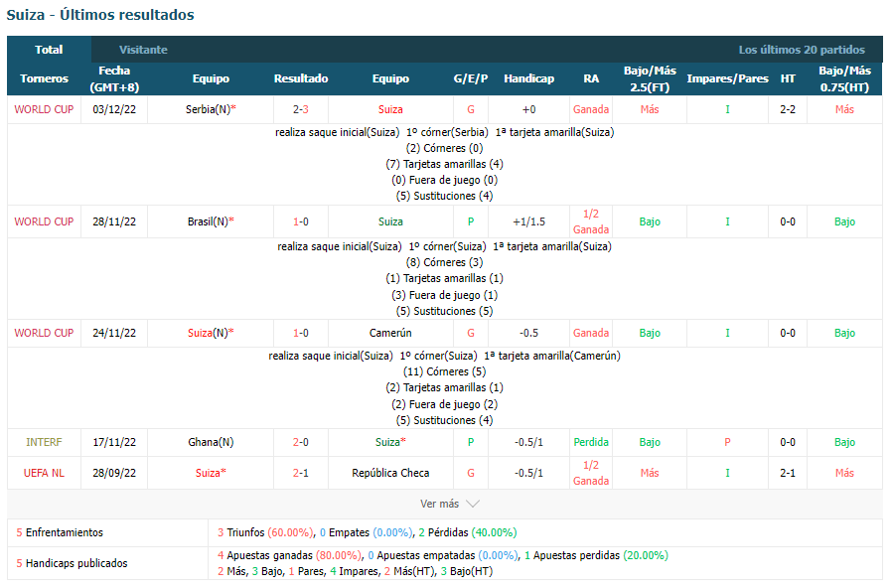Click the +0 handicap value
Image resolution: width=892 pixels, height=588 pixels.
pyautogui.click(x=529, y=109)
